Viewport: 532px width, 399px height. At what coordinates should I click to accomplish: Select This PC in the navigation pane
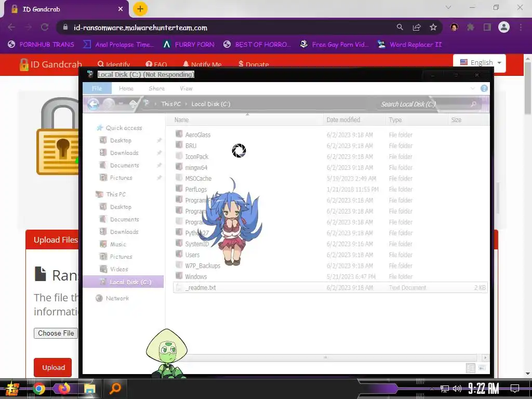click(116, 194)
